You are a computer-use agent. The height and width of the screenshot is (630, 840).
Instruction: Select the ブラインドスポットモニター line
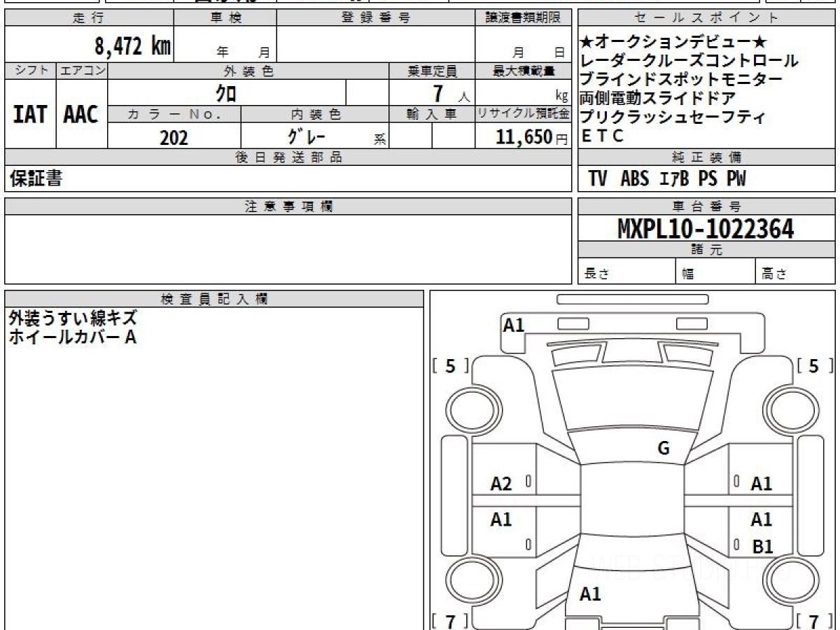tap(682, 80)
